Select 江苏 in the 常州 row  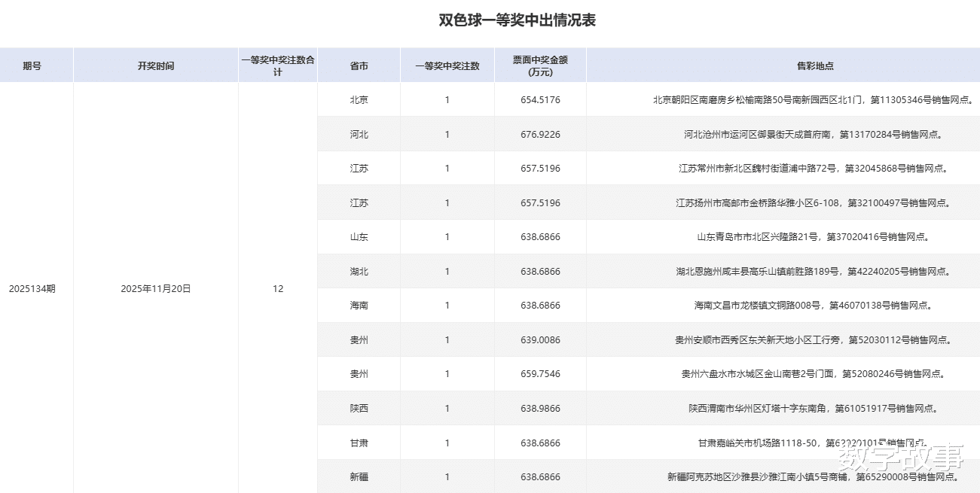click(x=359, y=169)
